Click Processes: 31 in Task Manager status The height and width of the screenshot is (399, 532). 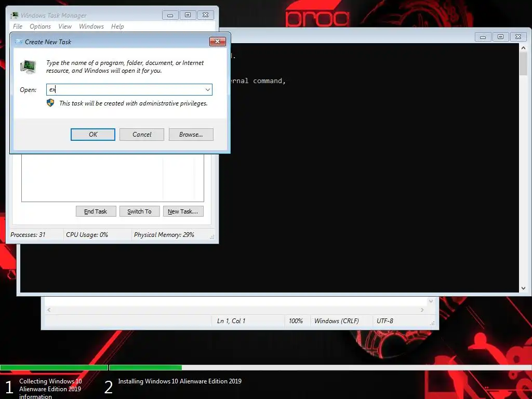coord(28,234)
